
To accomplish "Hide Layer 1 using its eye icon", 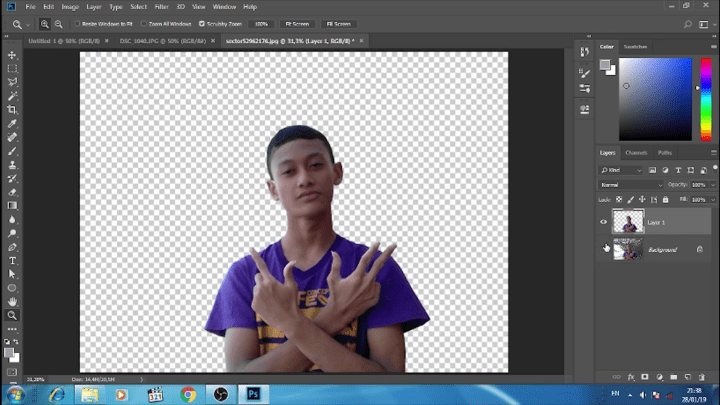I will [604, 222].
